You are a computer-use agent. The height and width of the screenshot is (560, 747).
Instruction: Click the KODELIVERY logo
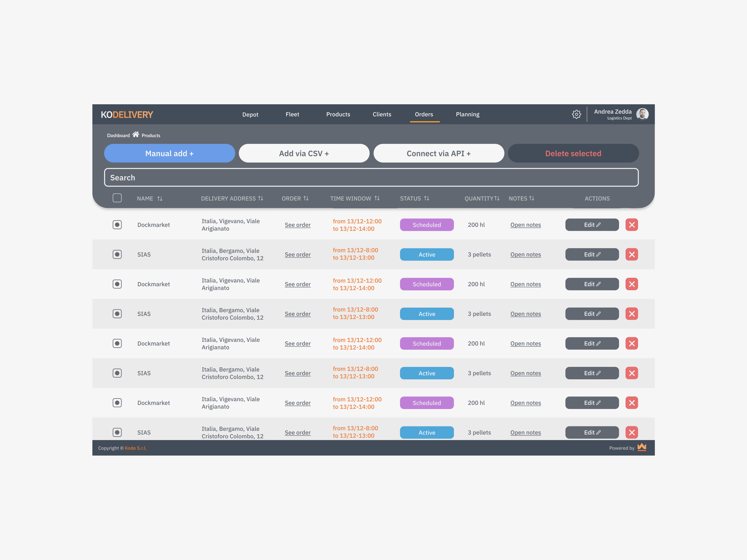[x=127, y=115]
